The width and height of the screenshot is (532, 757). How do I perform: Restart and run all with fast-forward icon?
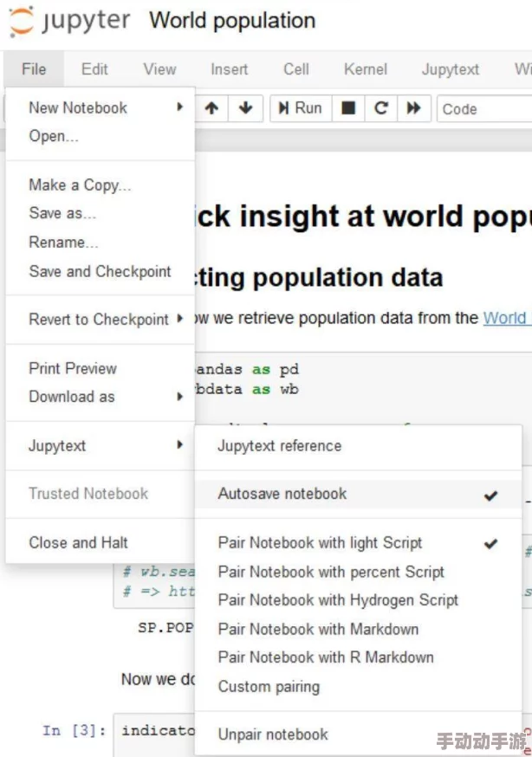(x=413, y=108)
